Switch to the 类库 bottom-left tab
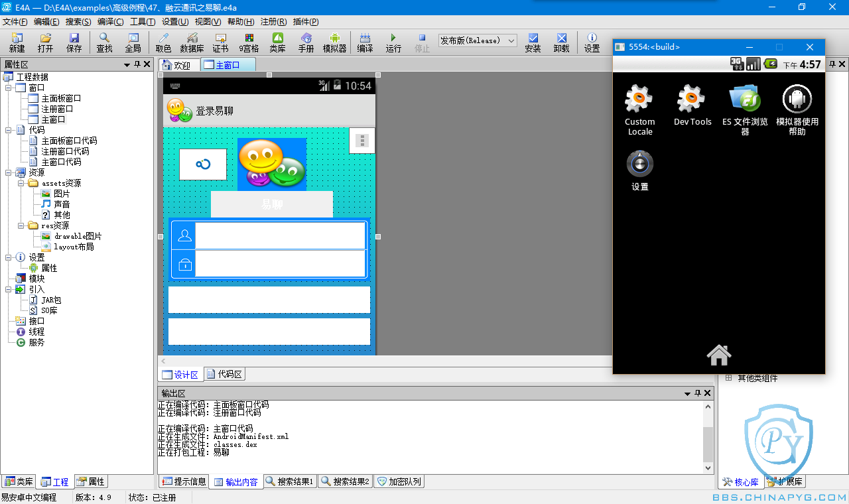 pos(19,481)
